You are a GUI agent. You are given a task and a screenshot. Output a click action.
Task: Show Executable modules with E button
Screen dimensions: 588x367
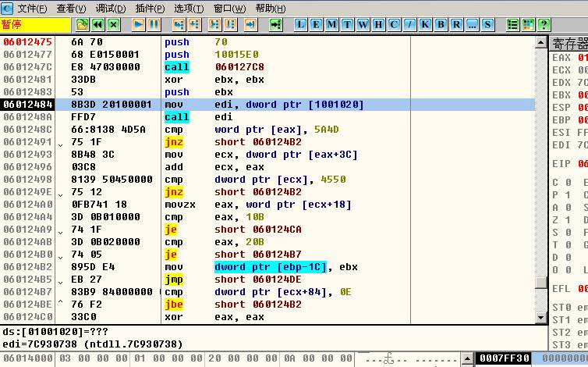click(x=316, y=25)
